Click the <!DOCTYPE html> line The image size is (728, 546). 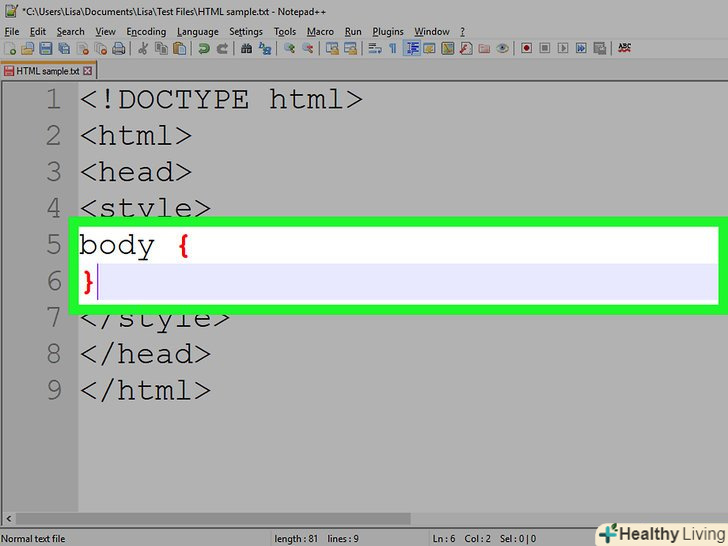[x=221, y=100]
